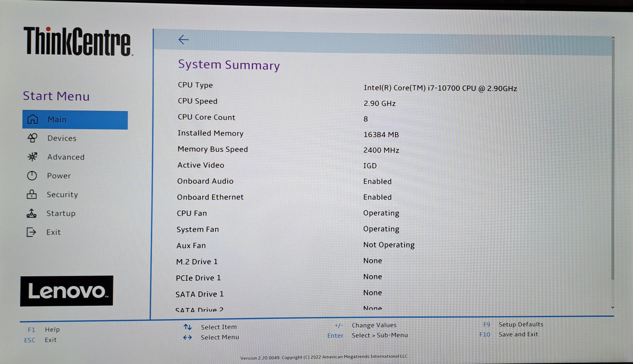The height and width of the screenshot is (364, 633).
Task: Select the PCIe Drive 1 label
Action: 198,278
